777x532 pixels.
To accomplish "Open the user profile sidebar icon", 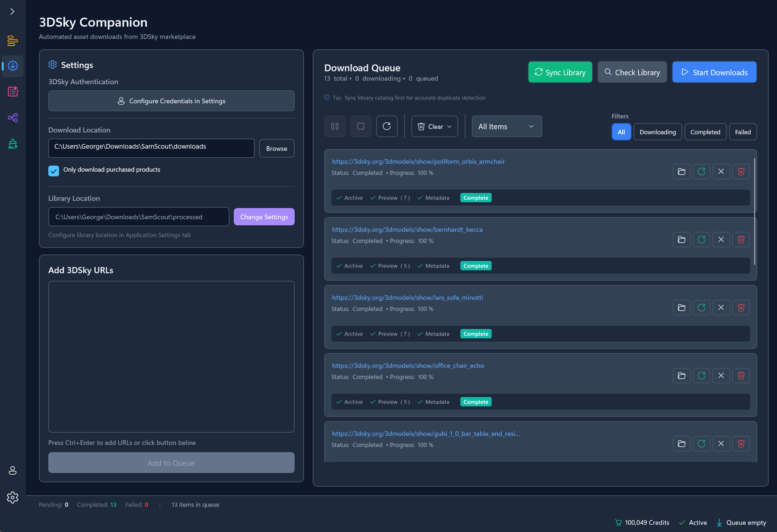I will [13, 470].
